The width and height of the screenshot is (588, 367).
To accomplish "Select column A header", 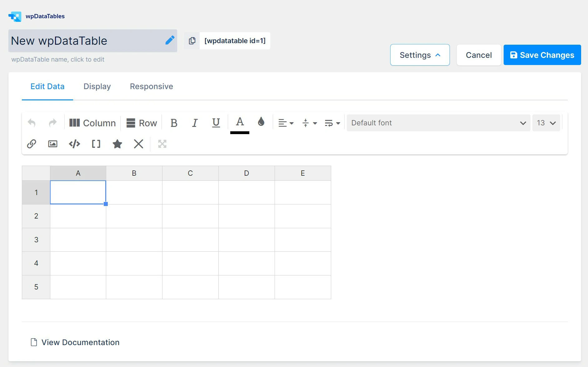I will click(x=78, y=173).
